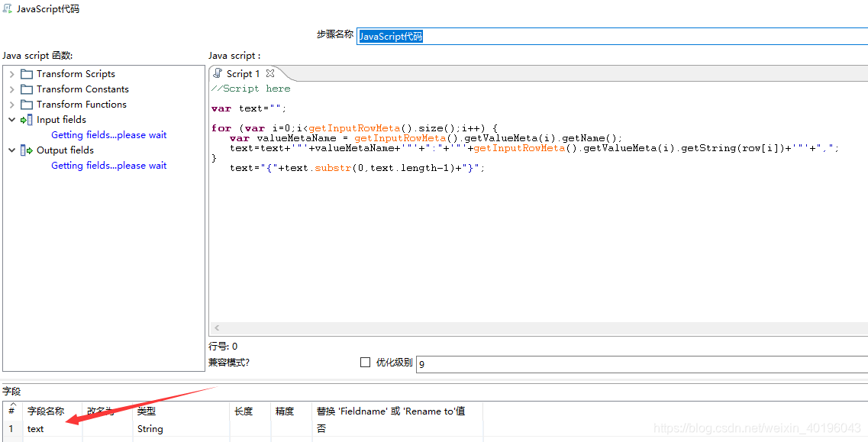Image resolution: width=868 pixels, height=442 pixels.
Task: Click the Output fields node icon
Action: click(x=24, y=150)
